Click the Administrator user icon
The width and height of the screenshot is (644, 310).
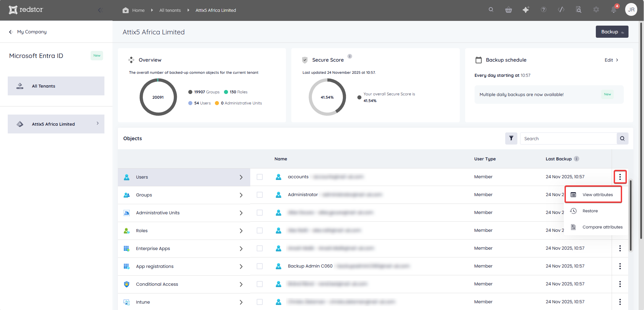[x=279, y=195]
